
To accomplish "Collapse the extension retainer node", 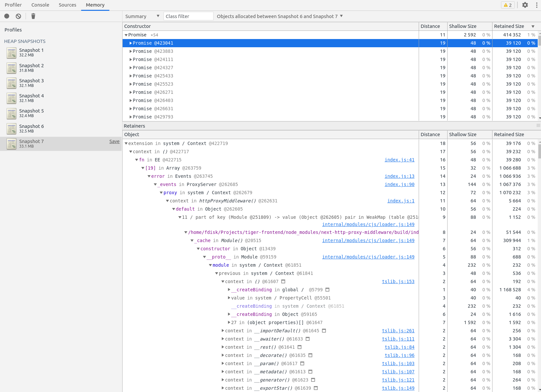I will 126,143.
